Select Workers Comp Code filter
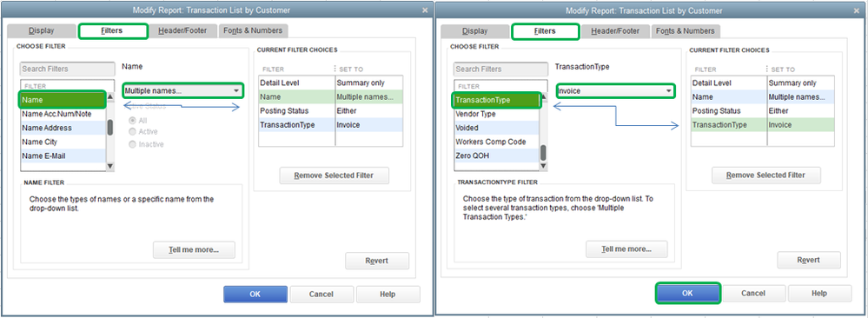Screen dimensions: 868x318 (496, 142)
